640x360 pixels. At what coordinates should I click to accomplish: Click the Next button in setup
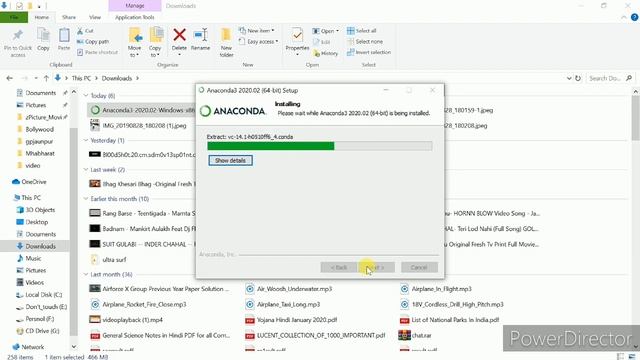377,267
